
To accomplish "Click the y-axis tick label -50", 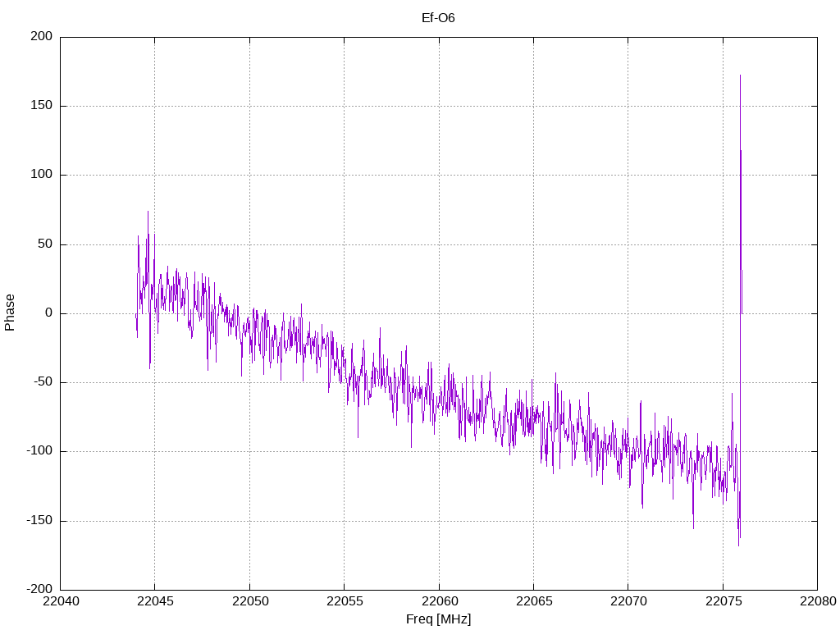I will [x=43, y=382].
